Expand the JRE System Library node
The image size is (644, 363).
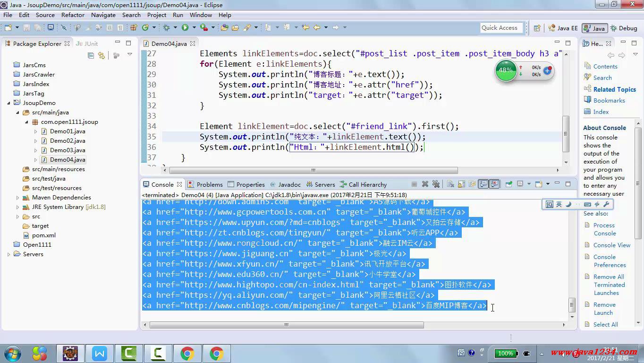[x=17, y=207]
